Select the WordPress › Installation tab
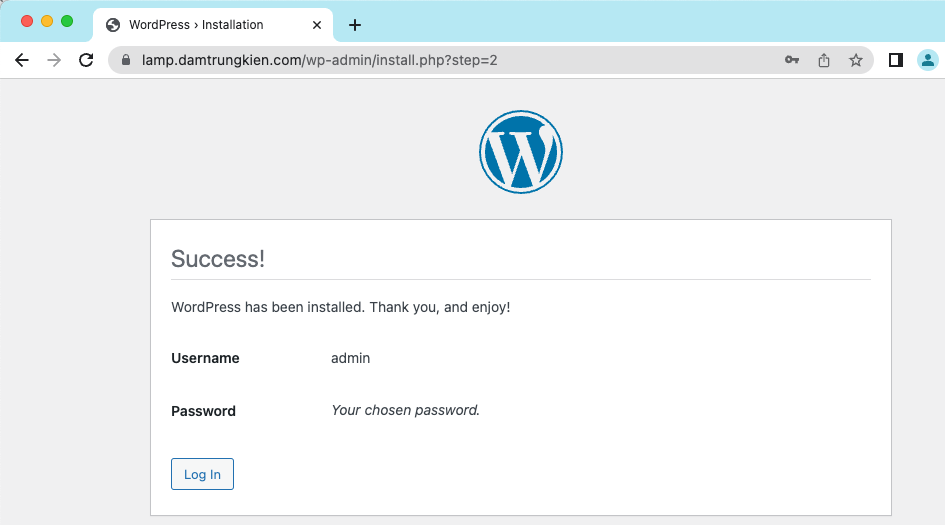The width and height of the screenshot is (945, 525). point(213,25)
